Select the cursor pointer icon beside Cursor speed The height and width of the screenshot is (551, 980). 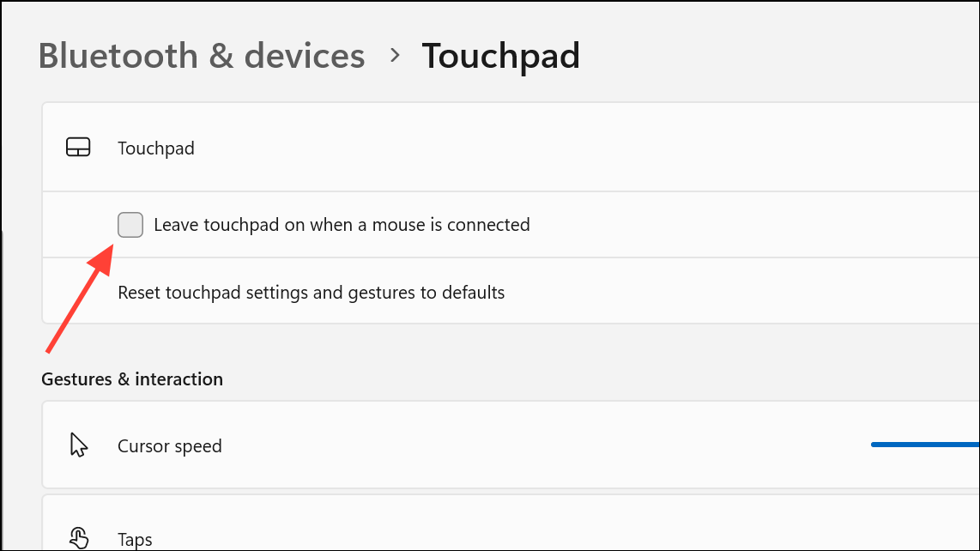point(78,445)
